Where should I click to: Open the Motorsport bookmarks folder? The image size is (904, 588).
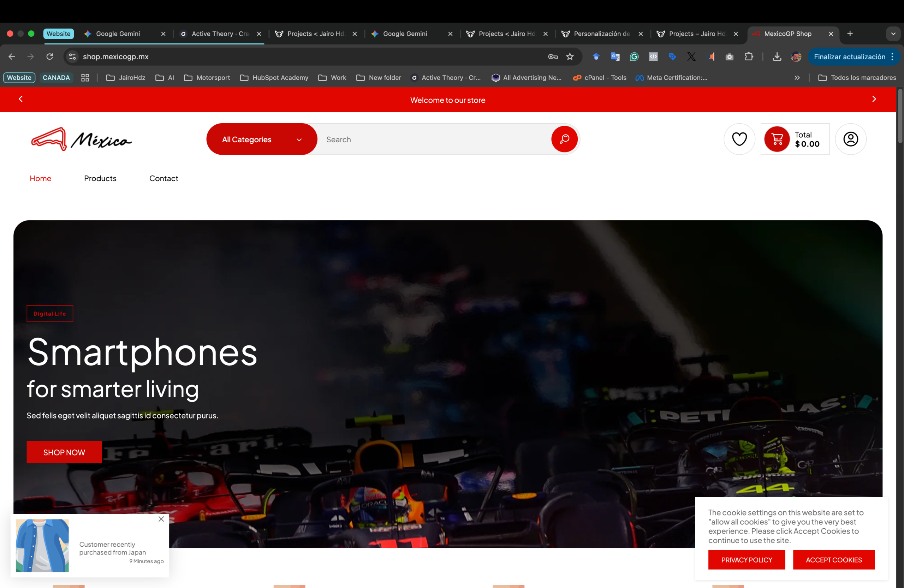pyautogui.click(x=207, y=77)
